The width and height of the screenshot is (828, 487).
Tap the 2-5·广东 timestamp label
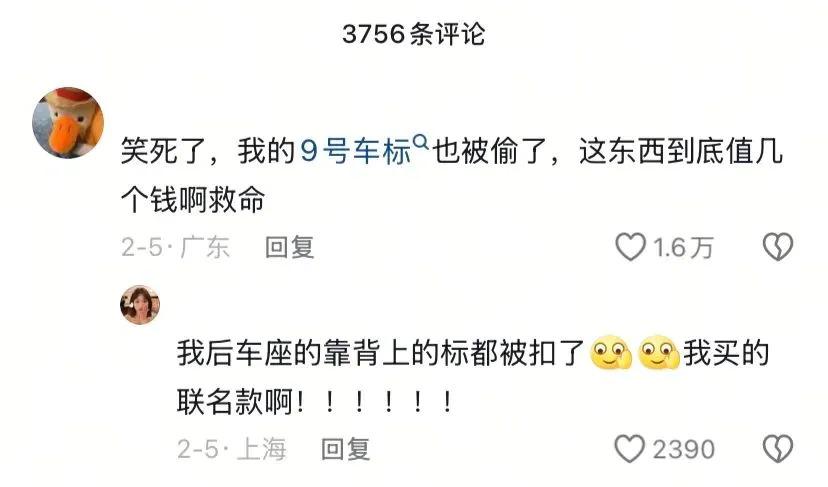pos(175,247)
